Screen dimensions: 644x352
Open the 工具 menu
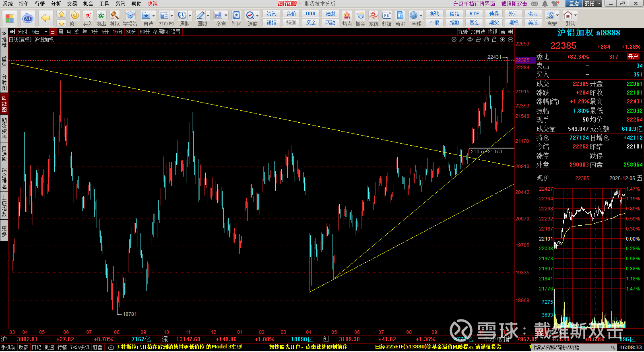point(104,4)
